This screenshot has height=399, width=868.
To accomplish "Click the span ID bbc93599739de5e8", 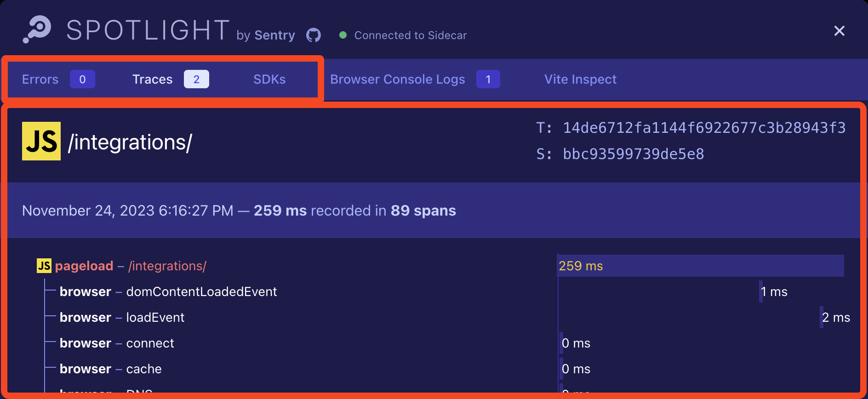I will 633,154.
